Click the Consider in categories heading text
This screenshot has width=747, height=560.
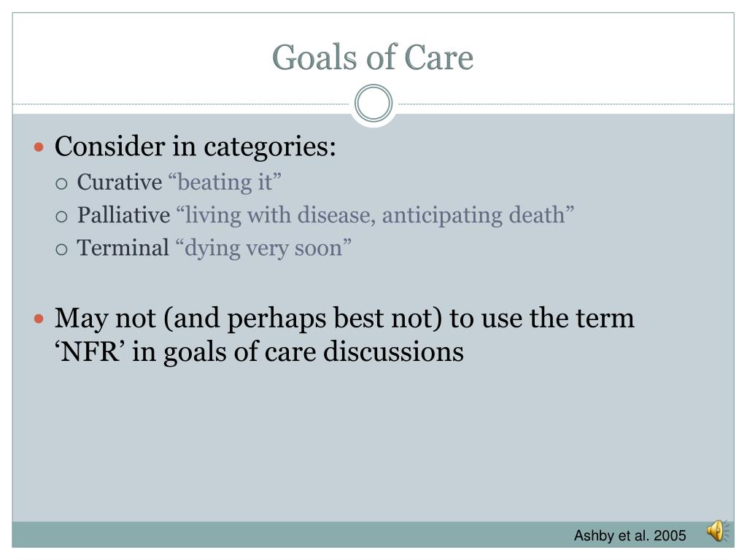[196, 147]
